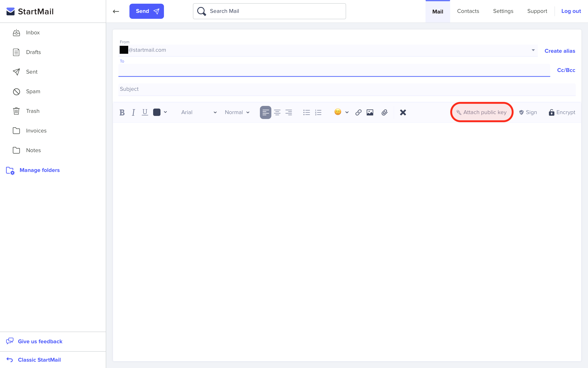Click the smiley emoji icon
This screenshot has height=368, width=588.
[338, 112]
